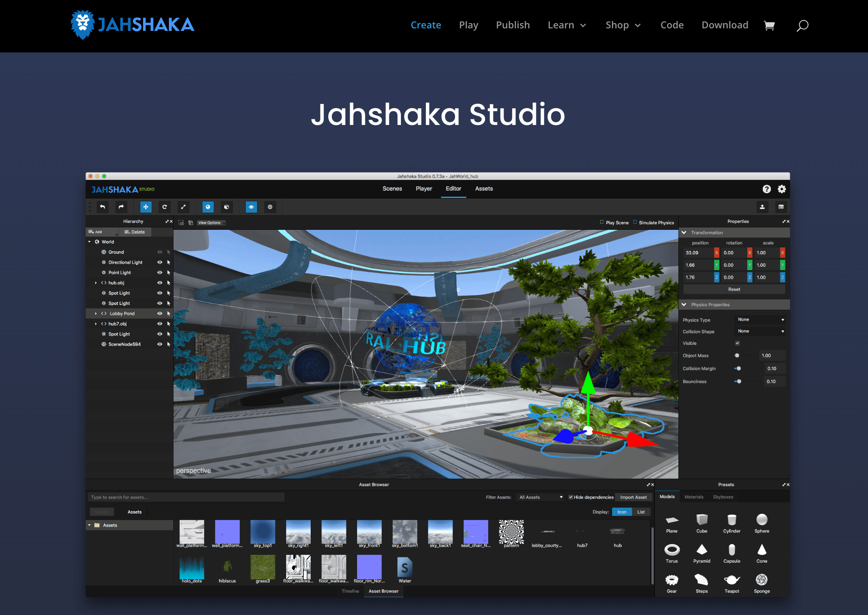The image size is (868, 615).
Task: Open the help question mark icon
Action: point(767,189)
